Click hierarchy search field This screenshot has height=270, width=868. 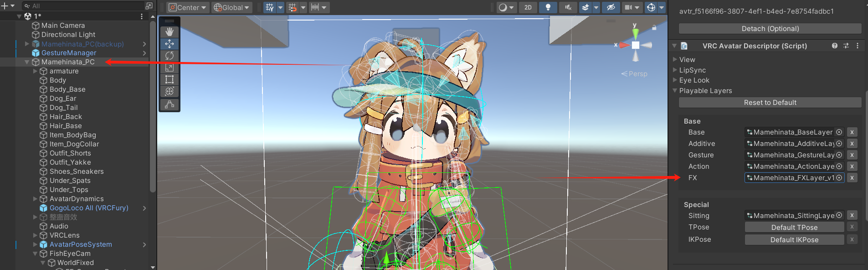84,6
